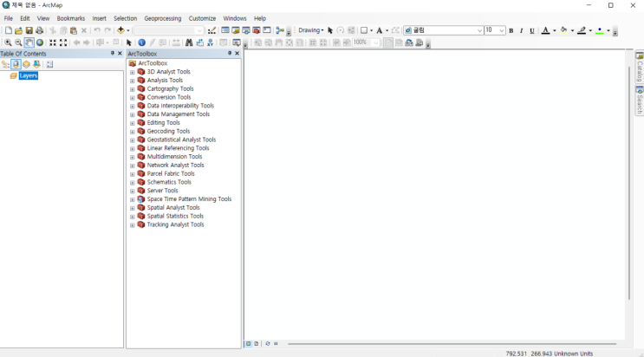The width and height of the screenshot is (644, 357).
Task: Click the Line Color swatch button
Action: pos(582,30)
